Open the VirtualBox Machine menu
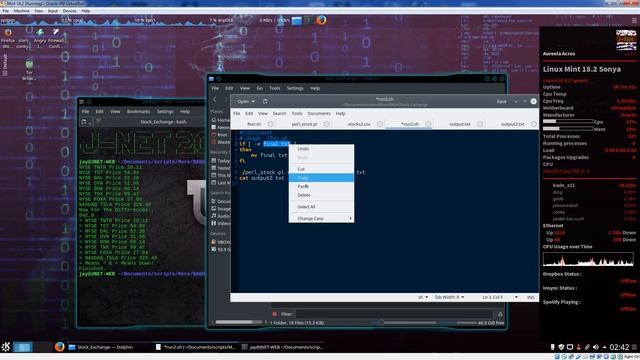This screenshot has width=640, height=360. [x=21, y=11]
